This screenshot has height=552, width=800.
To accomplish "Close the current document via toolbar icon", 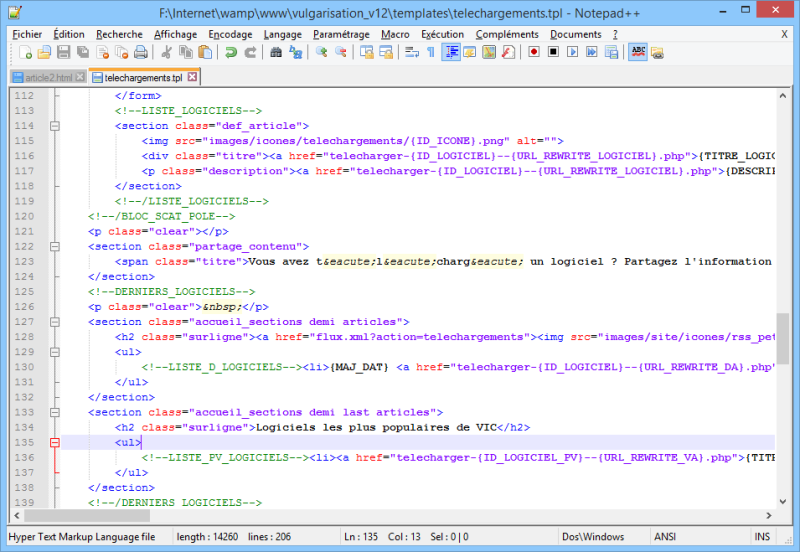I will 102,52.
